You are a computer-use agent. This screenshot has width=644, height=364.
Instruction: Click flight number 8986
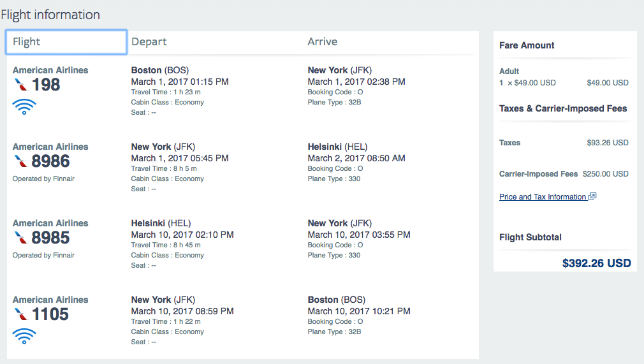[x=50, y=161]
